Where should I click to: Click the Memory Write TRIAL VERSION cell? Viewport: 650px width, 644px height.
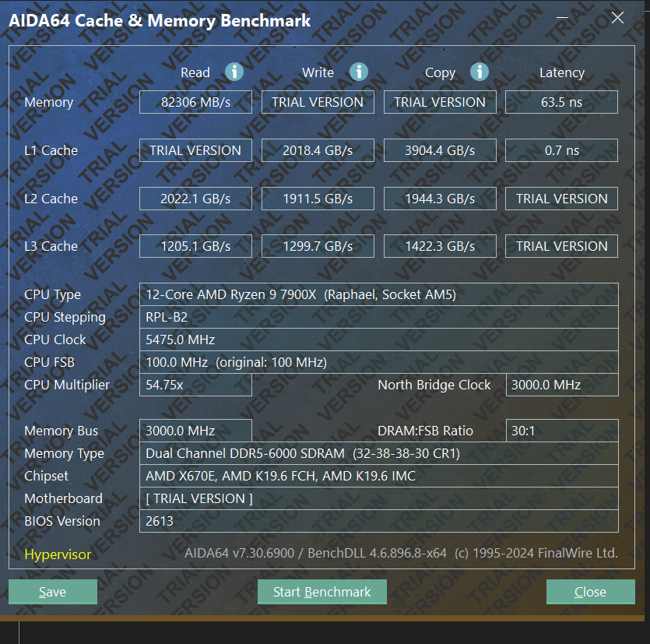318,102
